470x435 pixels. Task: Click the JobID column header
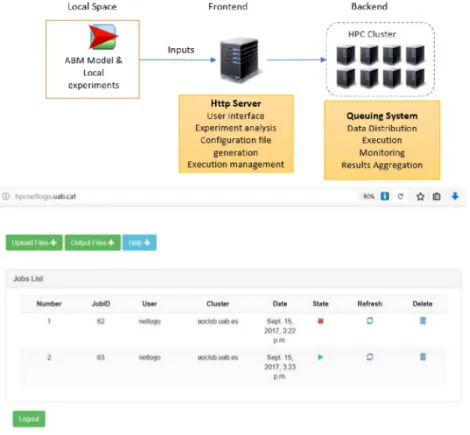(101, 304)
